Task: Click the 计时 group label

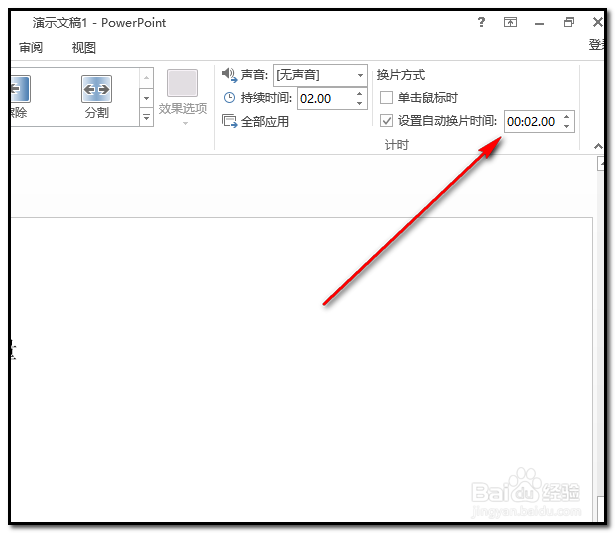Action: pyautogui.click(x=397, y=145)
